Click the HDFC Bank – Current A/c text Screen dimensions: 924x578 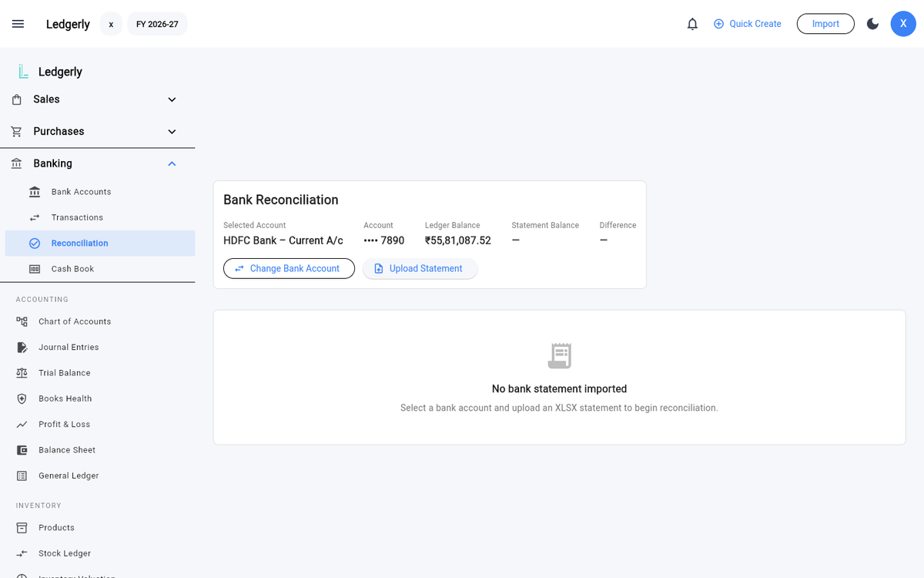click(283, 240)
